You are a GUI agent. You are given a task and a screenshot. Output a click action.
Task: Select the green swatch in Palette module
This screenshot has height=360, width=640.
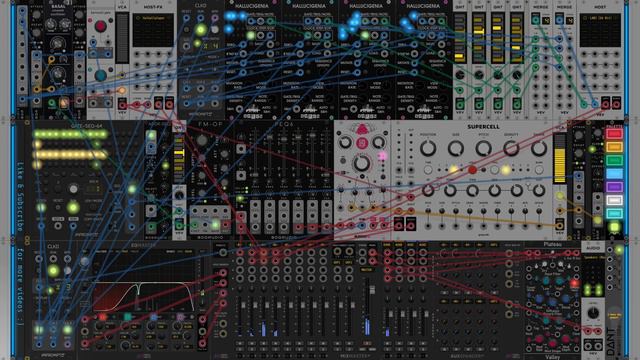tap(614, 160)
